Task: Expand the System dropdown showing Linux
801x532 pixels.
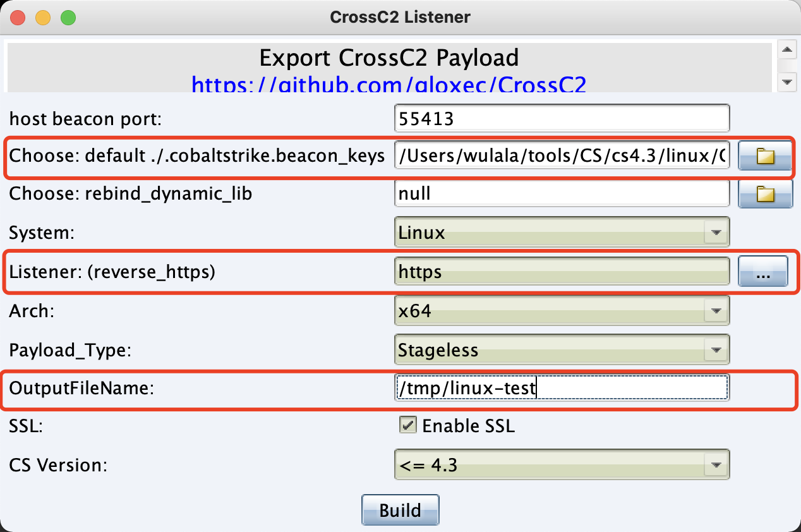Action: (562, 233)
